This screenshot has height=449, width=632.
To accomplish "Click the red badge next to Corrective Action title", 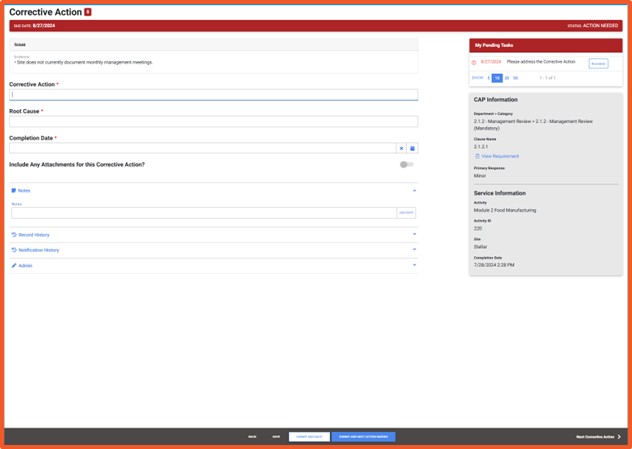I will 88,12.
